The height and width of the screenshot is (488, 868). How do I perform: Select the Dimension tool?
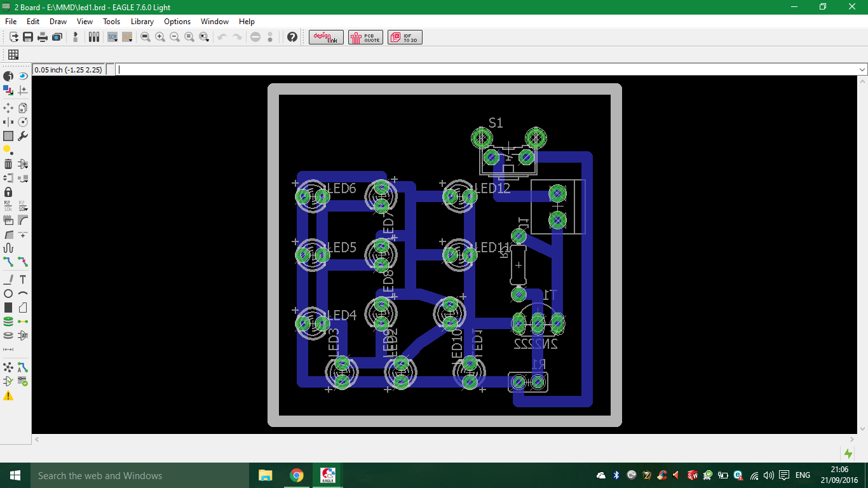tap(8, 349)
